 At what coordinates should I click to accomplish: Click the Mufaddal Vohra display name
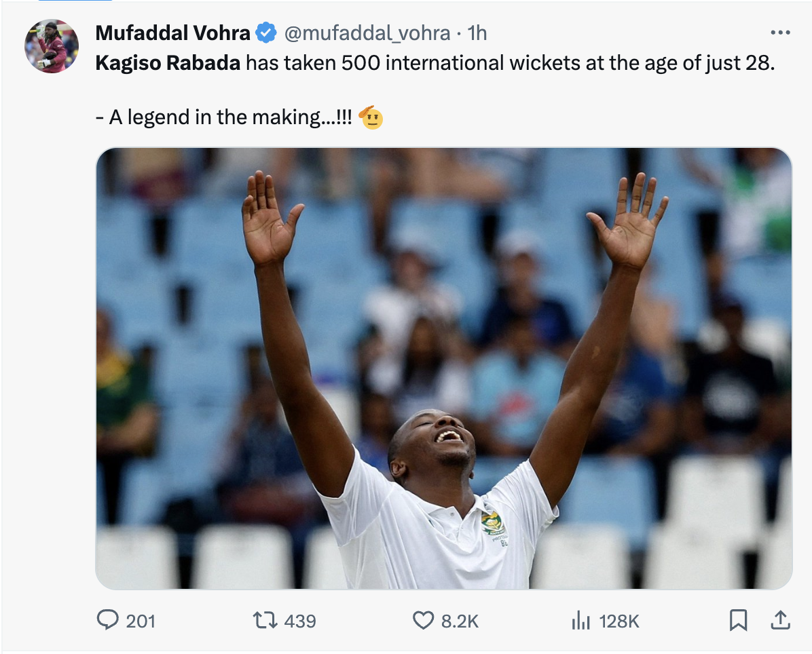(x=172, y=33)
